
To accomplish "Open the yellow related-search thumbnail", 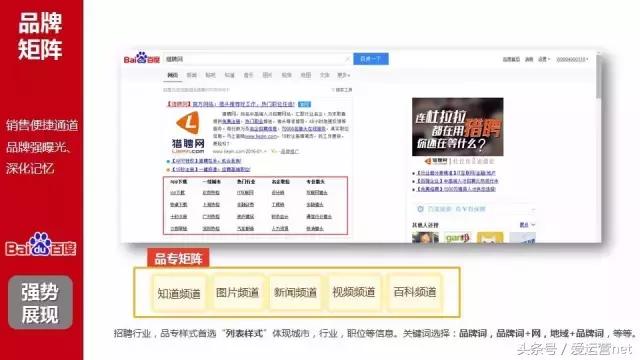I will [x=490, y=237].
